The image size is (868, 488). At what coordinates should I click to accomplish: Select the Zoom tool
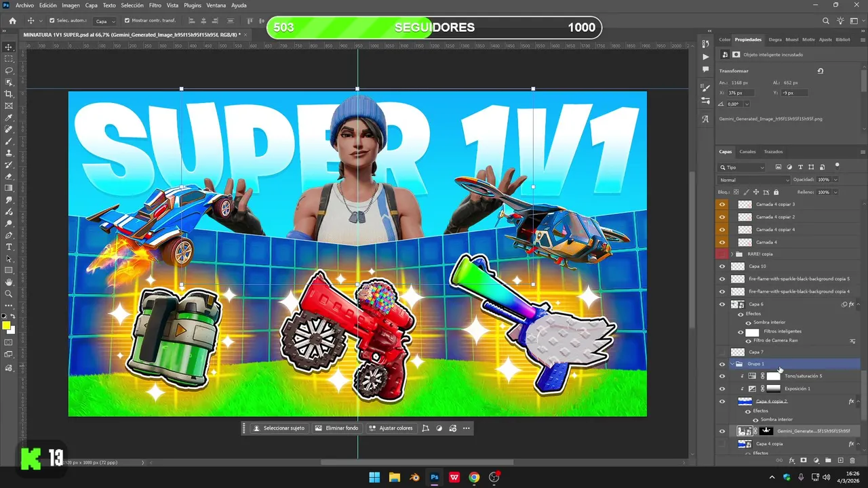[x=9, y=294]
